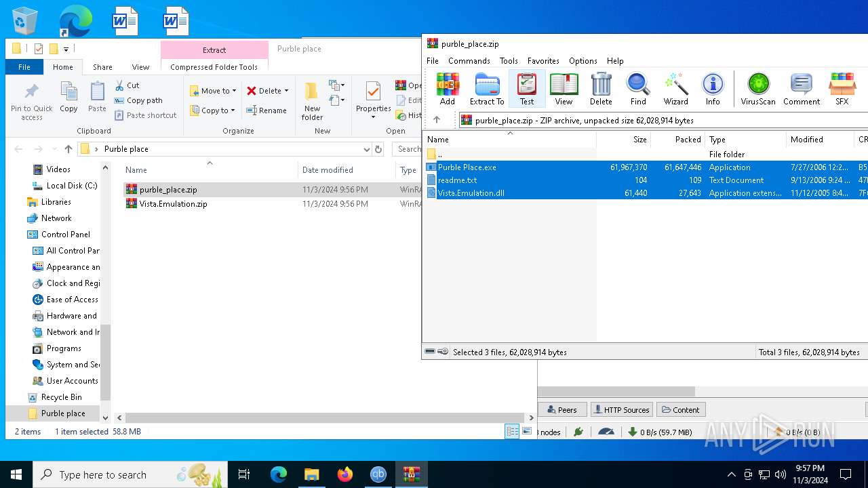The width and height of the screenshot is (868, 488).
Task: Go up one folder in Explorer
Action: [x=68, y=149]
